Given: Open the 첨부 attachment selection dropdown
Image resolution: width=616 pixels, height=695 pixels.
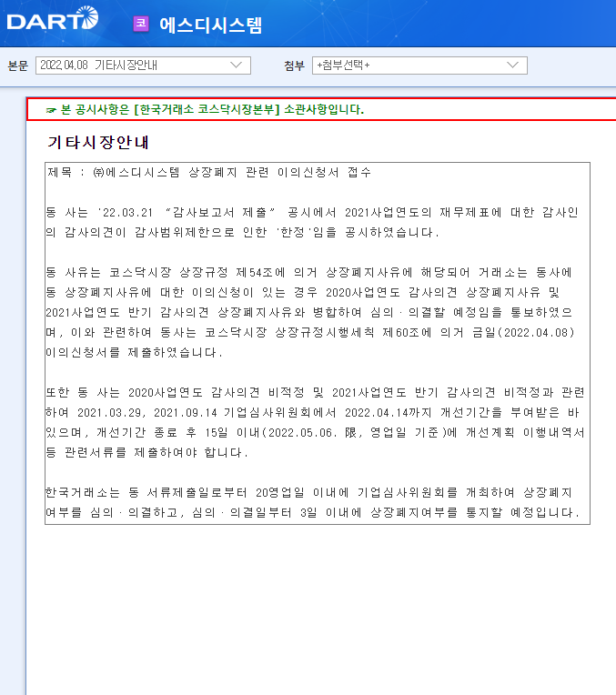Looking at the screenshot, I should point(419,65).
